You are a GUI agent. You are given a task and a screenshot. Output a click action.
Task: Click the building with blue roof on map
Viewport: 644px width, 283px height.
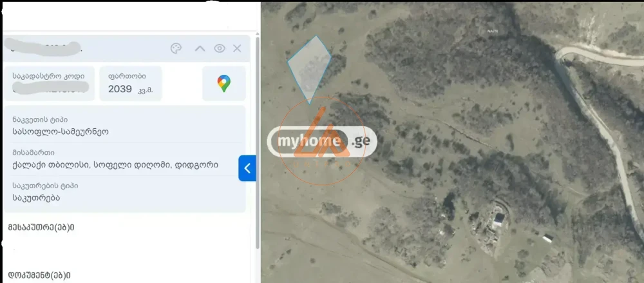pos(498,219)
